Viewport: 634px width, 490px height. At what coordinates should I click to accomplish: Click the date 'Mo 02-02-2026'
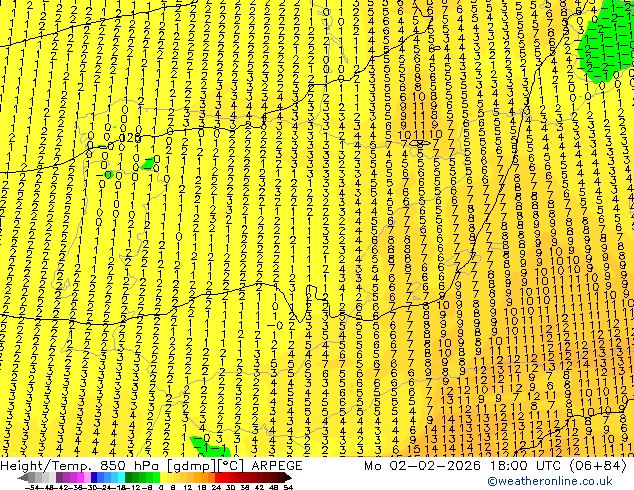point(423,466)
